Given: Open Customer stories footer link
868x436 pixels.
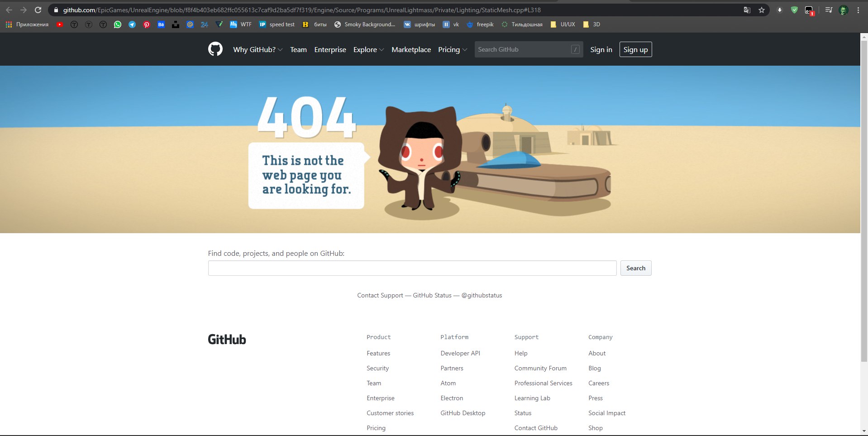Looking at the screenshot, I should (x=390, y=413).
